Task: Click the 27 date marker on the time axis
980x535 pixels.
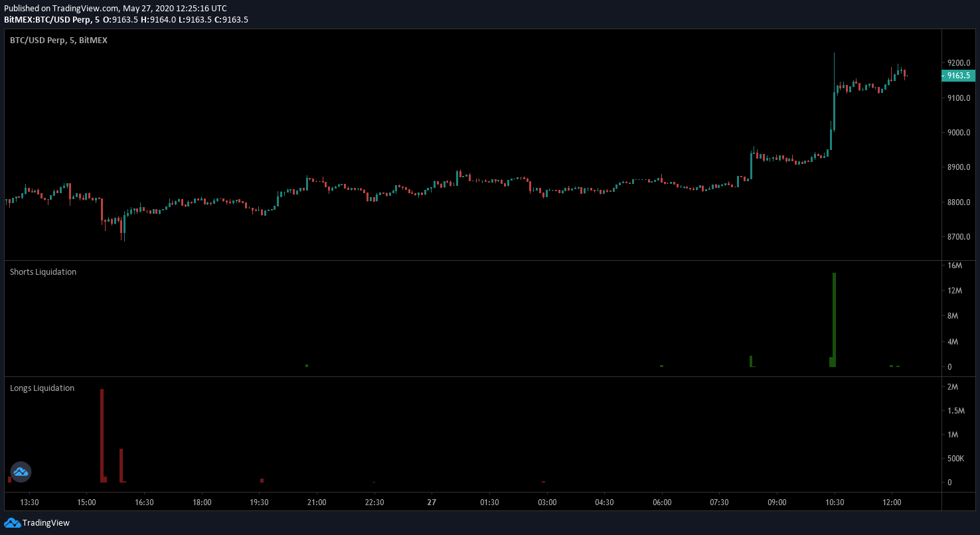Action: (432, 502)
